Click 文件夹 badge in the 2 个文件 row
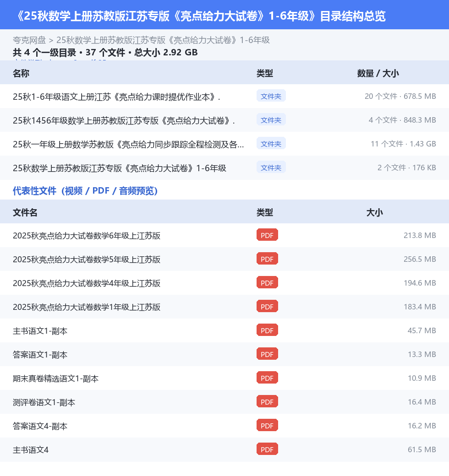 (271, 168)
